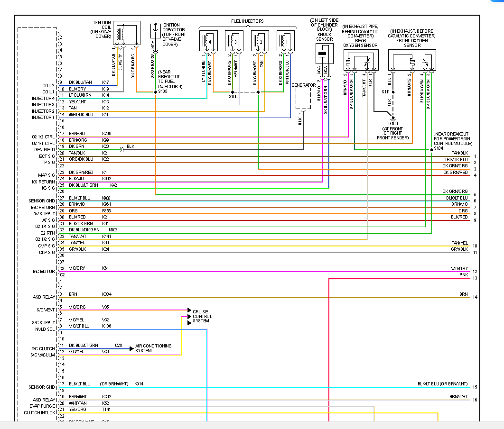Image resolution: width=504 pixels, height=429 pixels.
Task: Select the rear oxygen sensor symbol
Action: coord(362,60)
